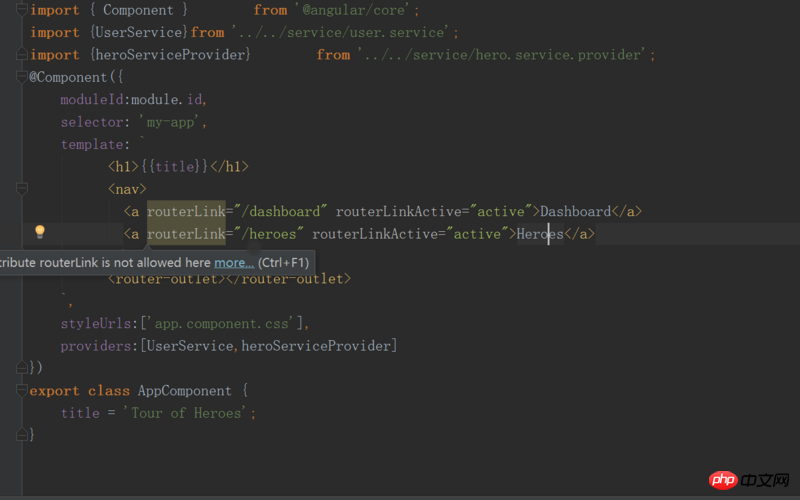The height and width of the screenshot is (500, 800).
Task: Click routerLink attribute on the dashboard anchor
Action: click(x=186, y=211)
